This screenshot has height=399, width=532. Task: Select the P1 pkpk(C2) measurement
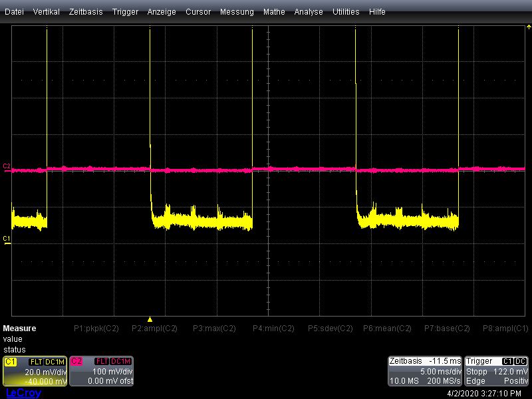pyautogui.click(x=96, y=329)
